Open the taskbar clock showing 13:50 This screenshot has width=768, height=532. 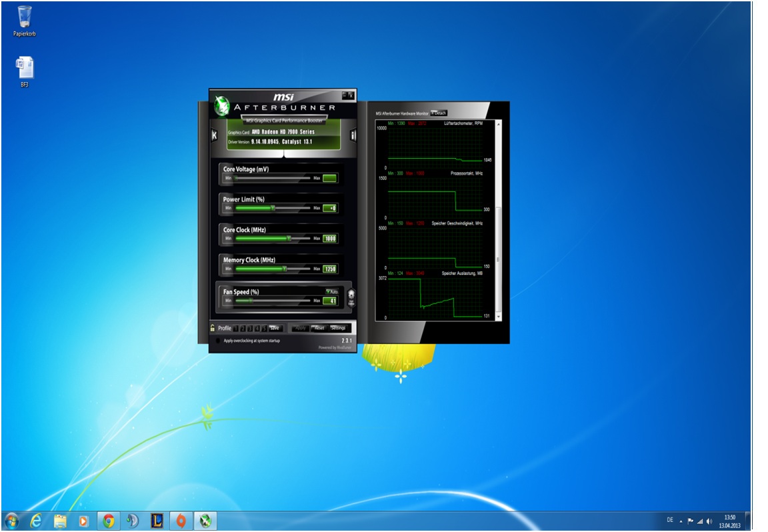730,521
